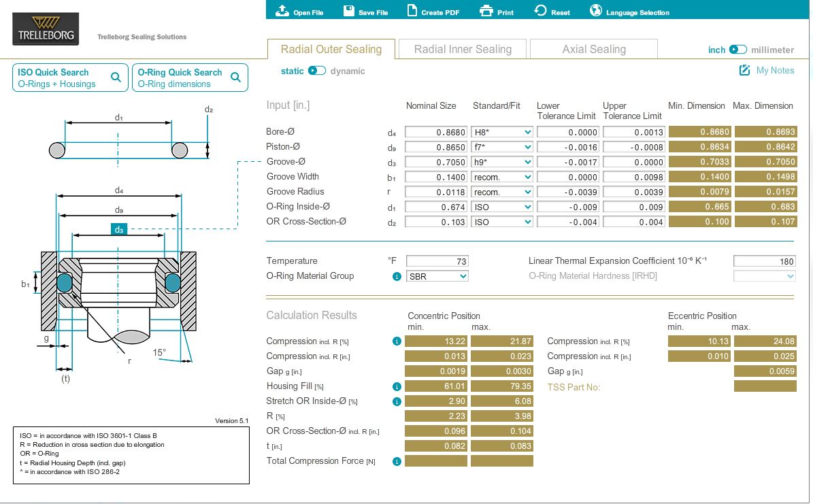
Task: Click the Reset circular arrow icon
Action: (x=540, y=10)
